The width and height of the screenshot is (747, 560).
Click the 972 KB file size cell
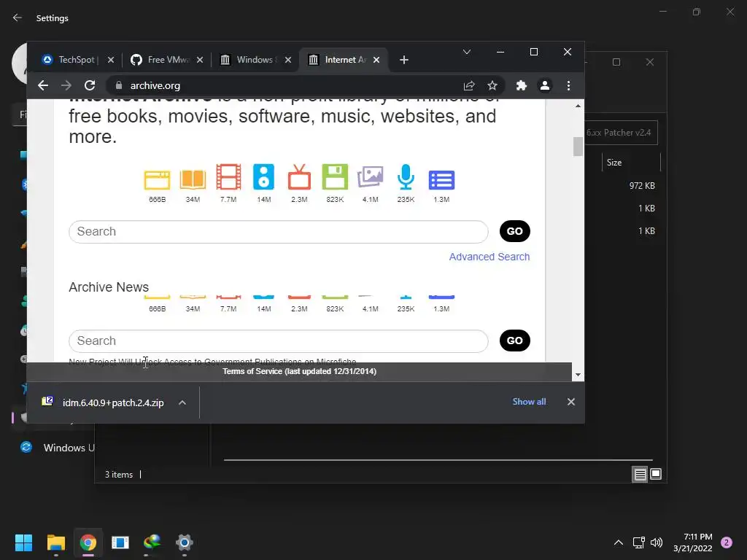tap(642, 186)
